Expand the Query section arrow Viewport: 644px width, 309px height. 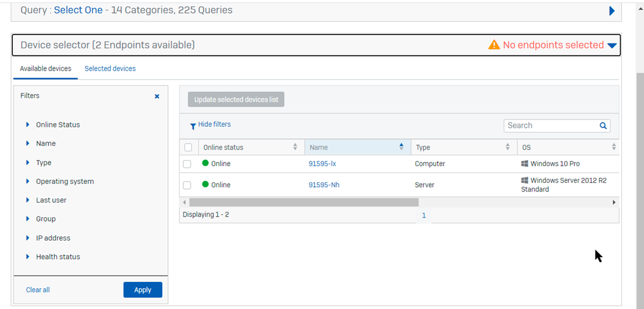(611, 11)
